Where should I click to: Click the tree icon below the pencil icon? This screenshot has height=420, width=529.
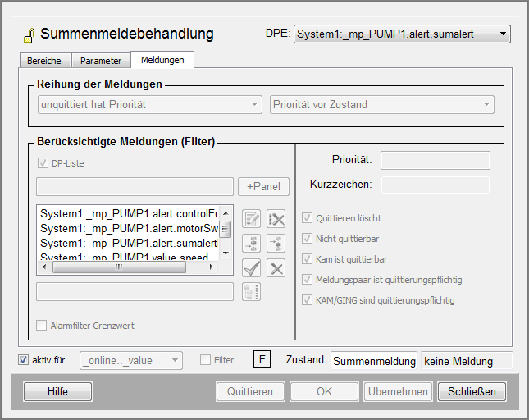253,243
